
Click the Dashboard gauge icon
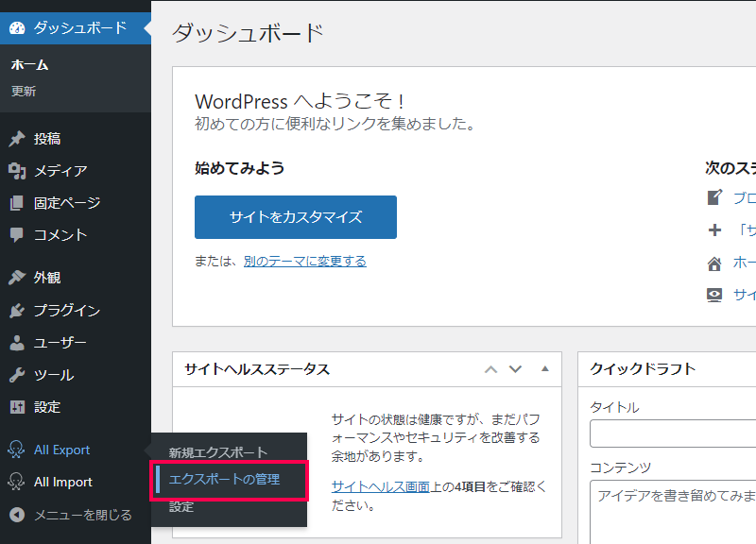point(17,28)
